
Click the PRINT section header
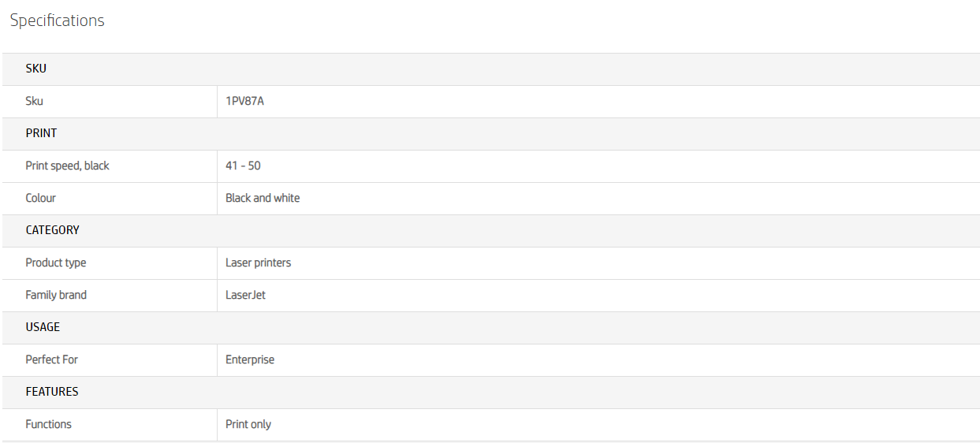41,133
